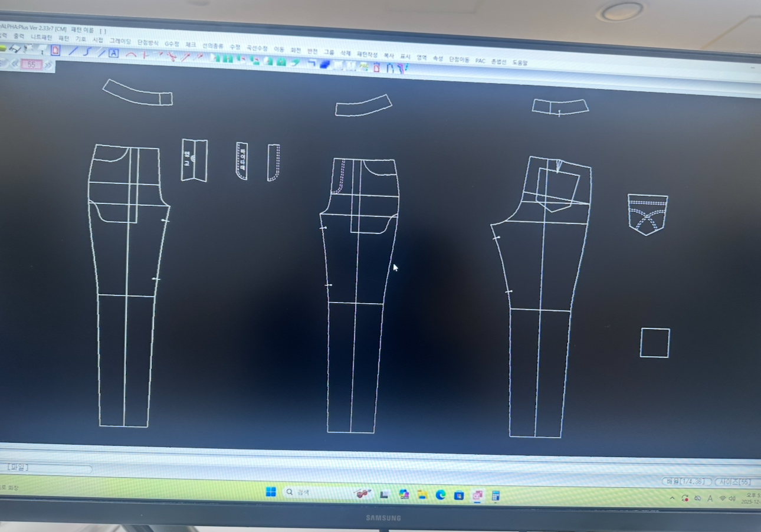
Task: Open the 도움말 menu
Action: point(520,62)
